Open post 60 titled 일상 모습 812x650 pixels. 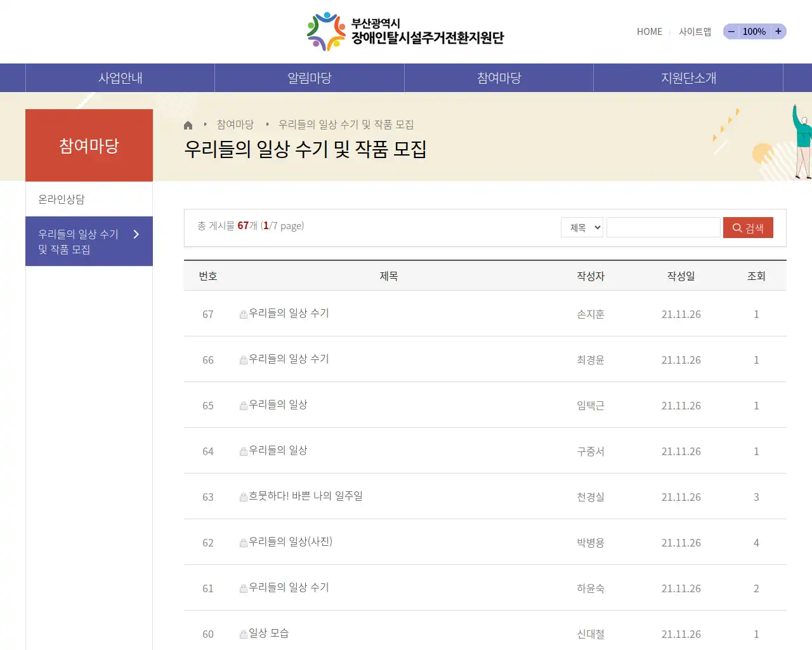point(268,633)
